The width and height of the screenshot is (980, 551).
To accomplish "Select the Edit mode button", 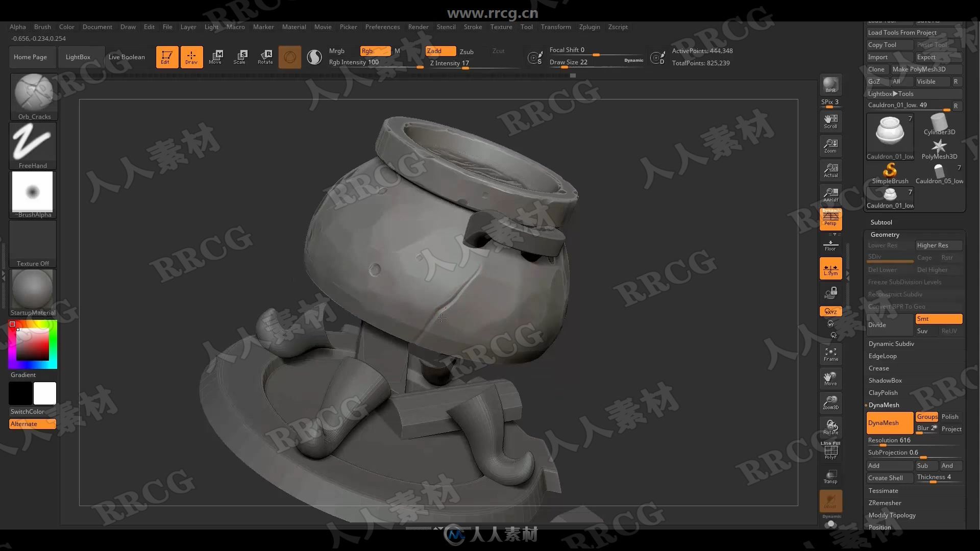I will pyautogui.click(x=167, y=57).
